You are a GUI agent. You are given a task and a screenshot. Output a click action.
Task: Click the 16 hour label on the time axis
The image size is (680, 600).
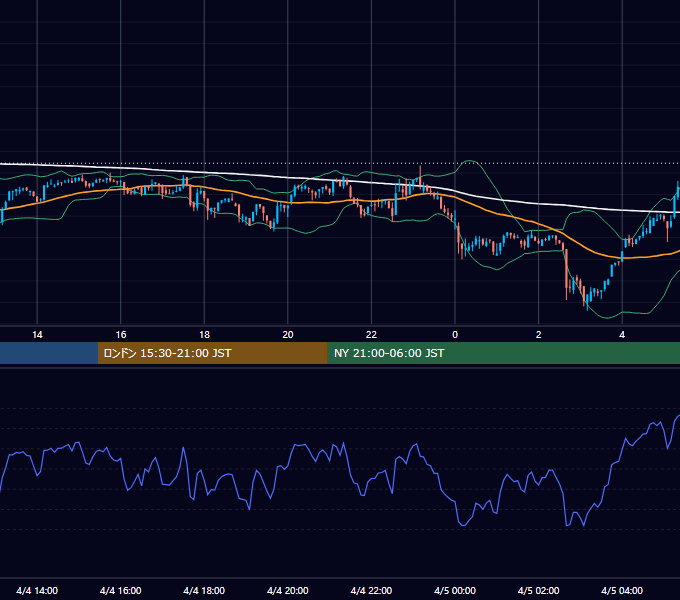[x=121, y=335]
